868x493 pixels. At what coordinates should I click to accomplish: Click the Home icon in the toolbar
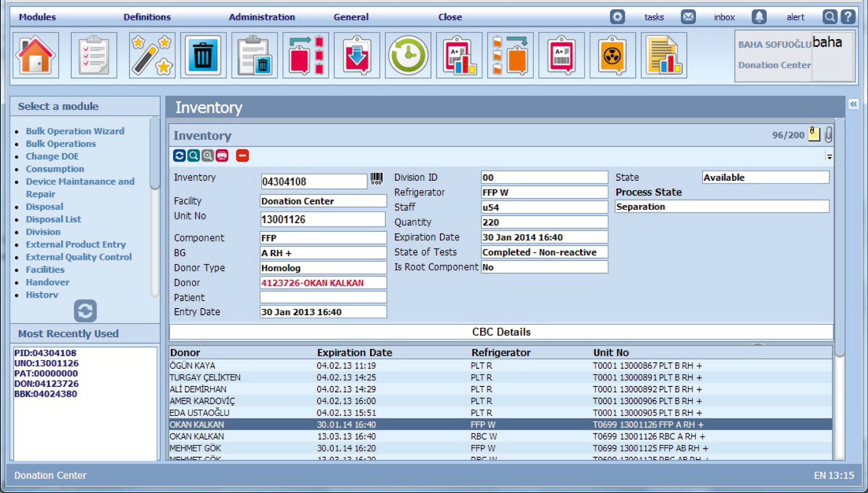[36, 55]
